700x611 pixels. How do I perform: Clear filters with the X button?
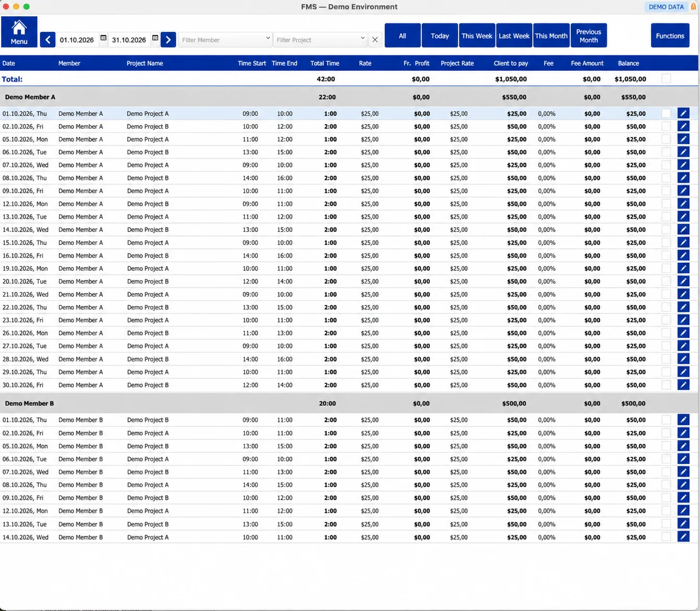click(375, 40)
